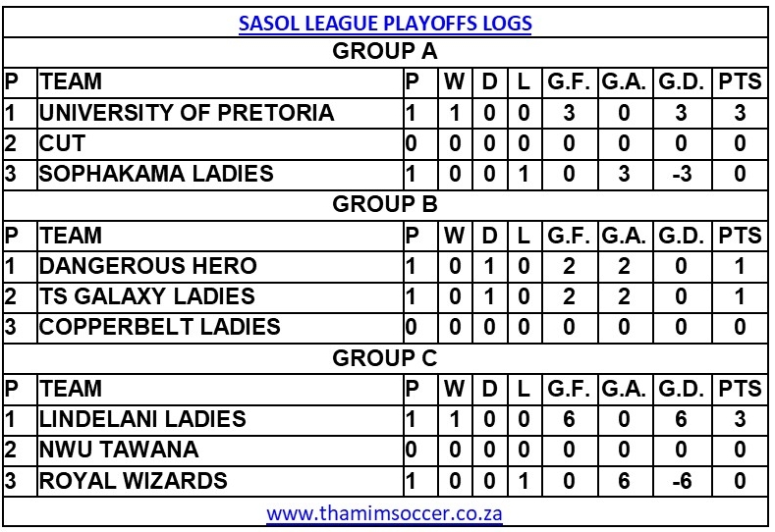The width and height of the screenshot is (775, 532).
Task: Click the NWU TAWANA team cell
Action: 119,449
